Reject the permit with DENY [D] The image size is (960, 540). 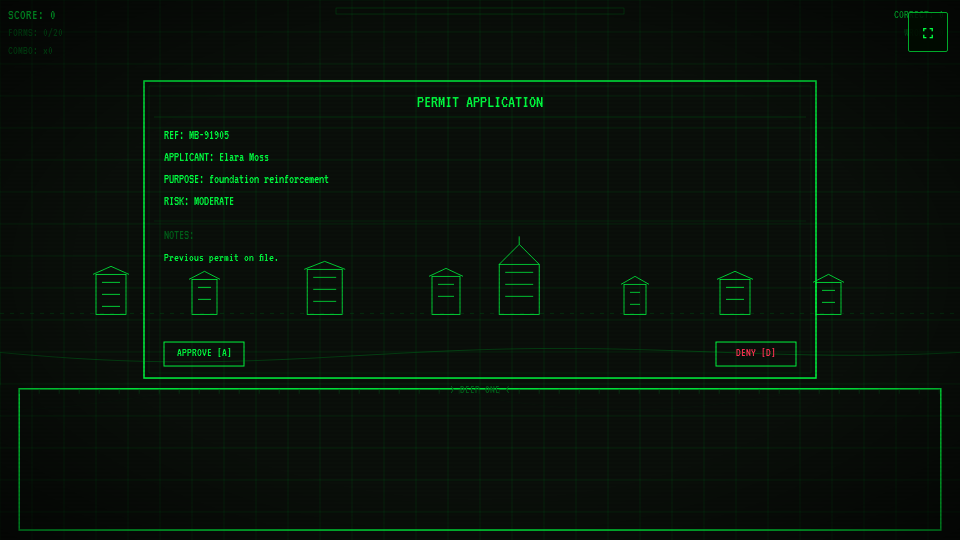pos(756,353)
